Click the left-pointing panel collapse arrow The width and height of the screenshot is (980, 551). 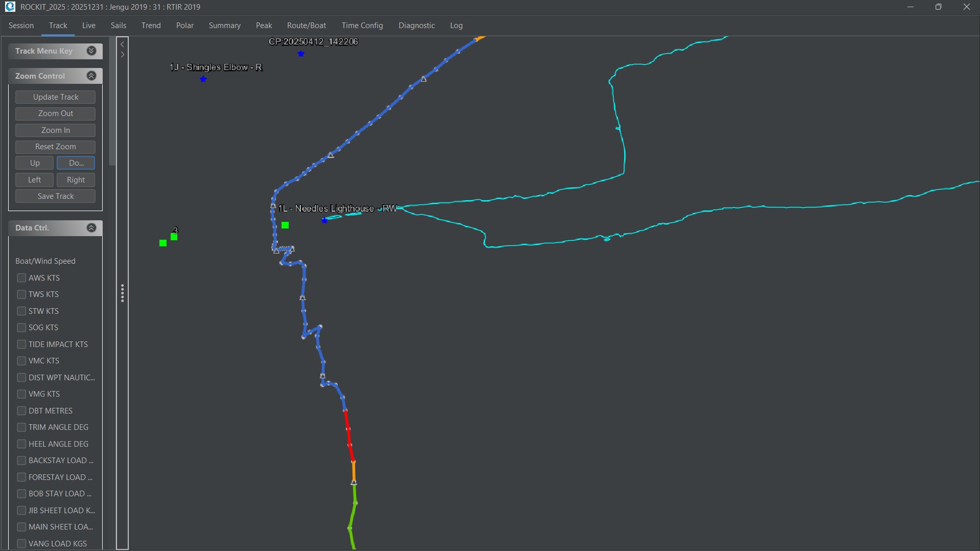click(x=123, y=44)
